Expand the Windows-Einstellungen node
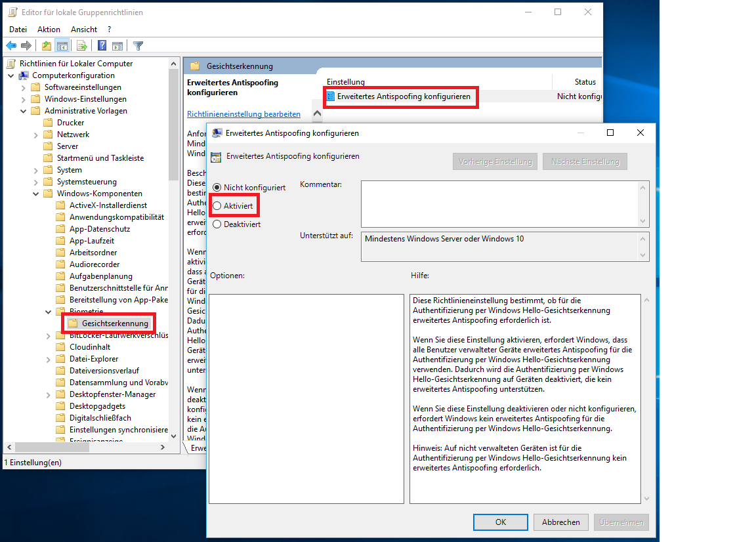The height and width of the screenshot is (542, 756). (x=23, y=99)
